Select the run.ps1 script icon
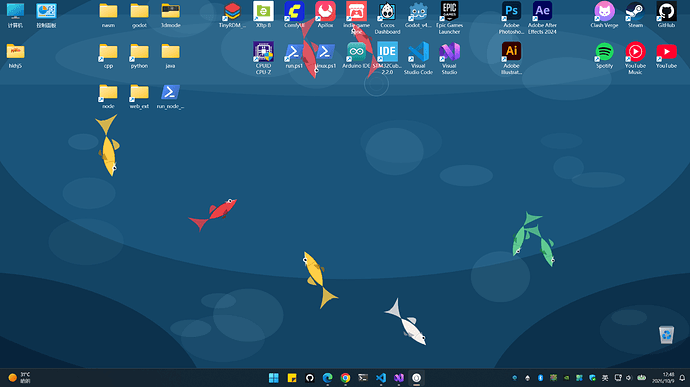690x387 pixels. pos(294,56)
